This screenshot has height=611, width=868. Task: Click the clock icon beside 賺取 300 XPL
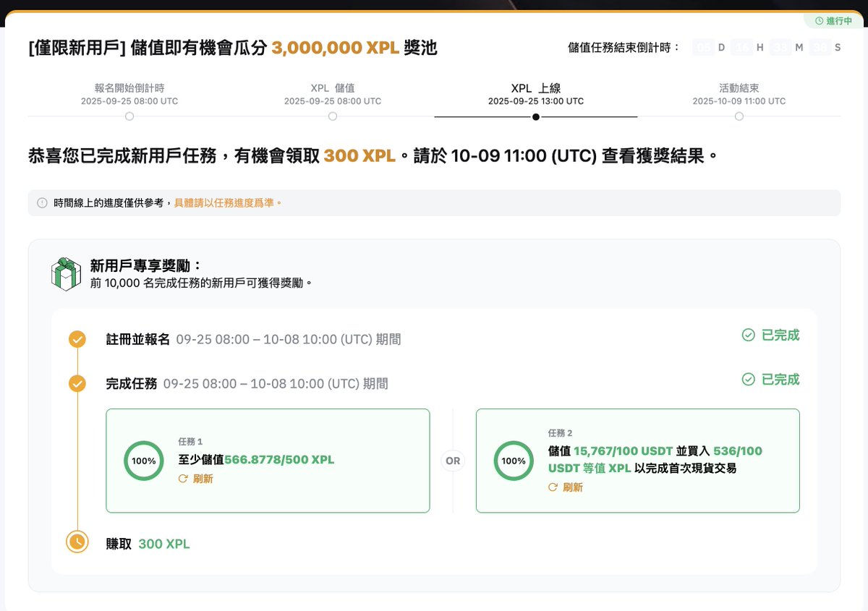[77, 542]
